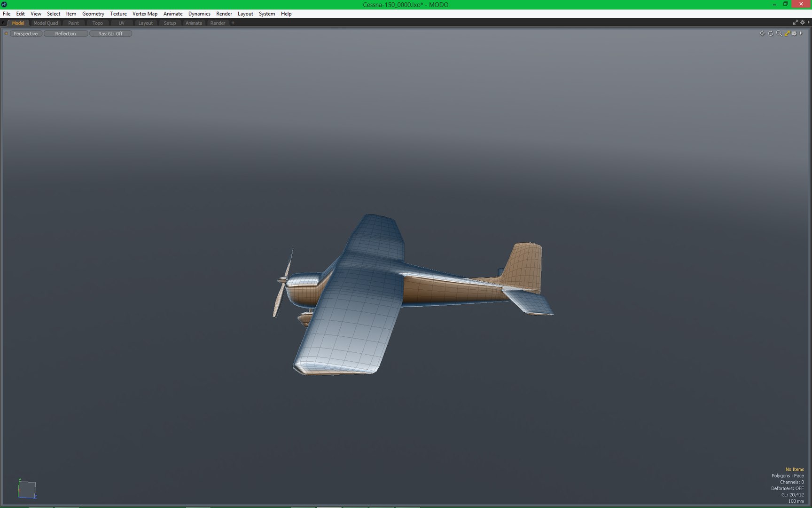
Task: Switch to the Topo tab
Action: (x=97, y=23)
